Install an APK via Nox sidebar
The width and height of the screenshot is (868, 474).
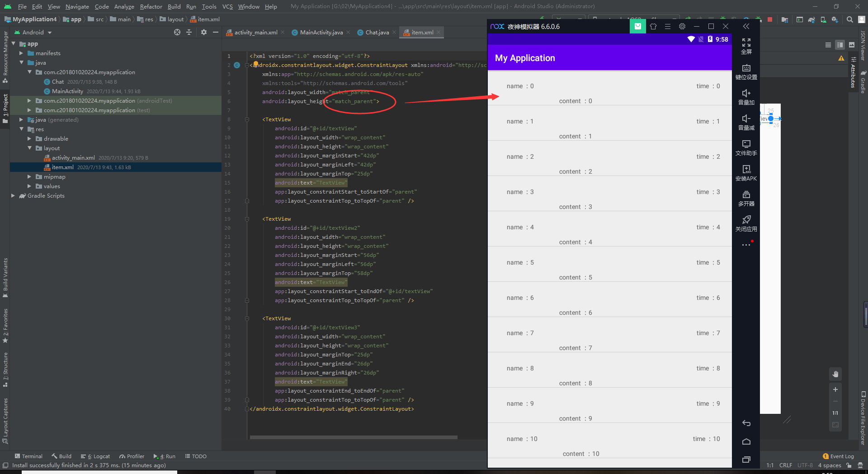click(x=746, y=172)
